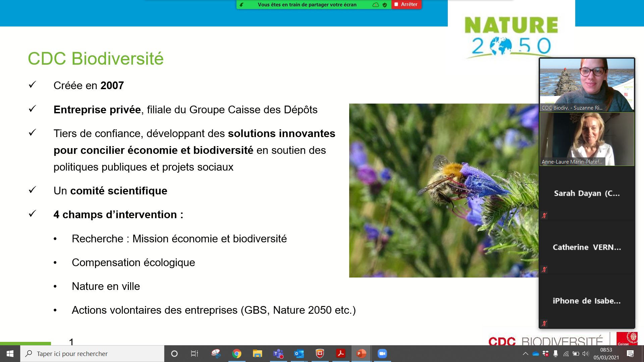This screenshot has width=644, height=362.
Task: Open Google Chrome from the taskbar
Action: click(x=237, y=354)
